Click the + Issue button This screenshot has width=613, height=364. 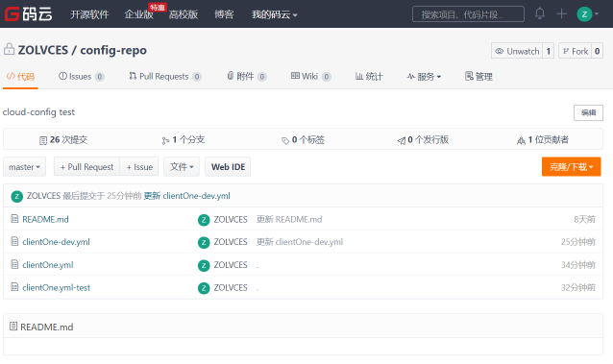pyautogui.click(x=139, y=167)
